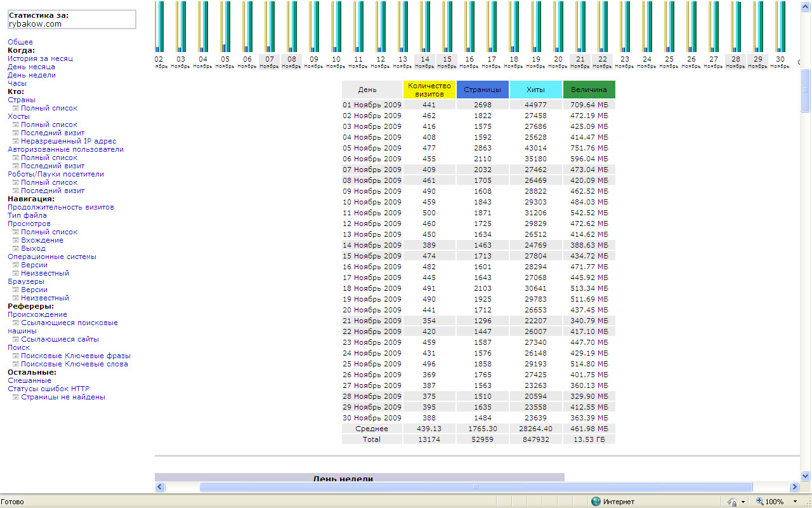
Task: Click the icon next to Страницы не найдены
Action: pyautogui.click(x=16, y=398)
